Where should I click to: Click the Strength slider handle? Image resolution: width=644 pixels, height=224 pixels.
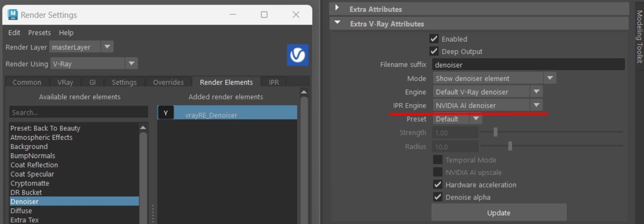(495, 133)
